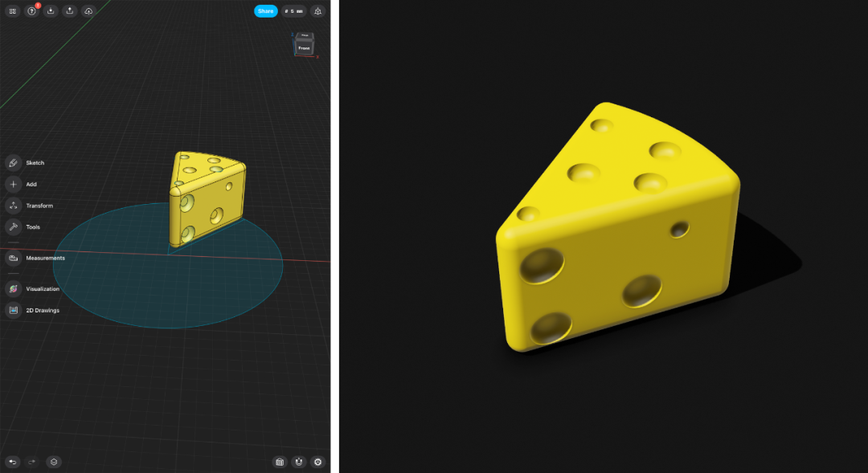Open the Add menu
This screenshot has width=868, height=473.
21,184
